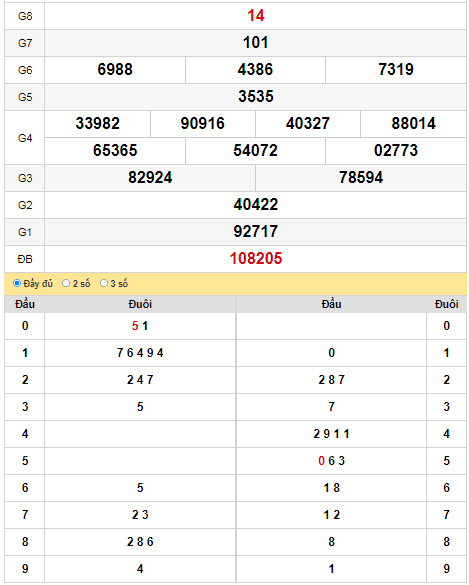The width and height of the screenshot is (469, 585).
Task: Click the tail values "2 8 6"
Action: (x=140, y=542)
